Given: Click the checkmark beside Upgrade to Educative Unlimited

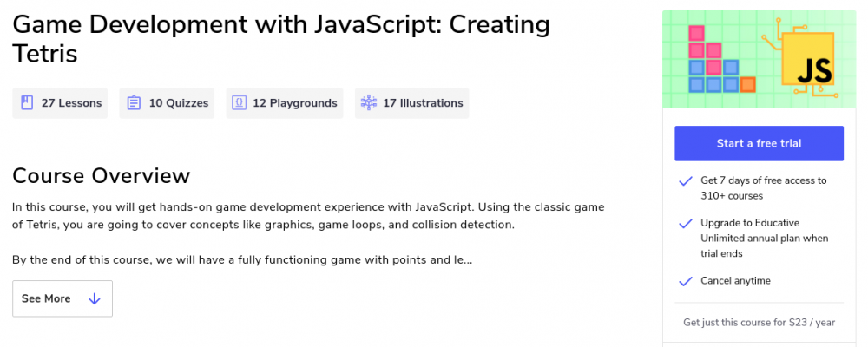Looking at the screenshot, I should click(x=685, y=223).
